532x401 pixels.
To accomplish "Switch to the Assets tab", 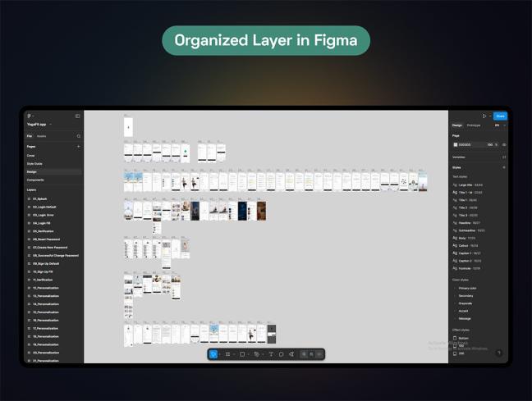I will click(41, 136).
